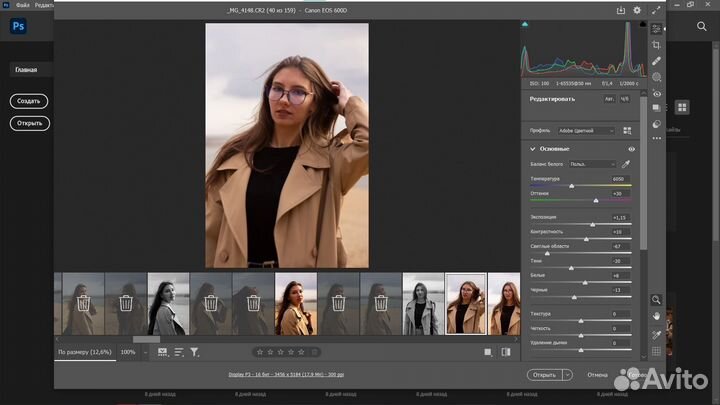Pick the white balance eyedropper
Image resolution: width=720 pixels, height=405 pixels.
[626, 163]
